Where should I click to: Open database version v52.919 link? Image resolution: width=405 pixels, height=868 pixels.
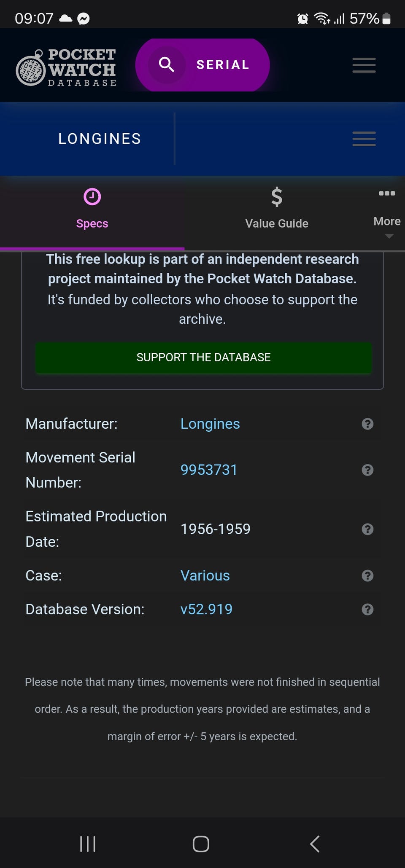tap(206, 610)
